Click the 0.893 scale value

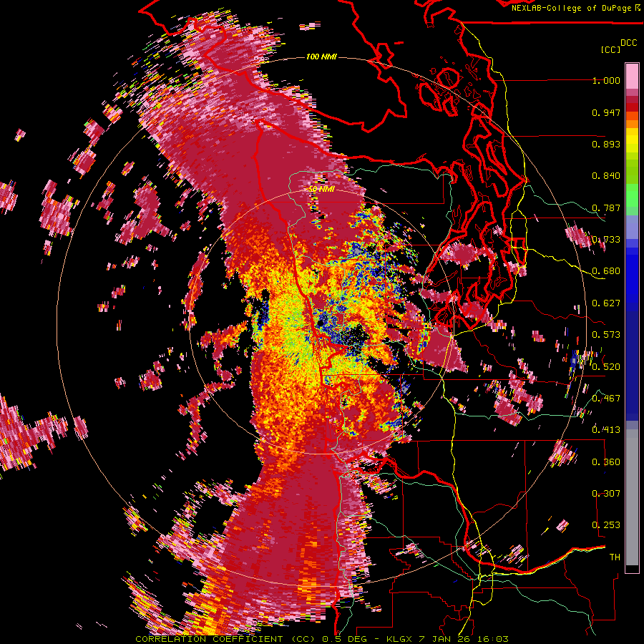606,144
